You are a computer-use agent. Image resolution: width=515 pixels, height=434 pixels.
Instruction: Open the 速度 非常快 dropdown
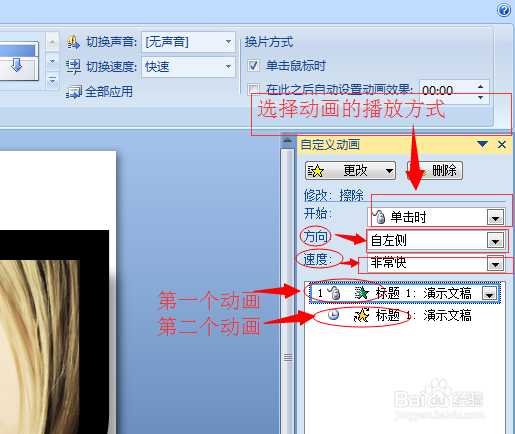click(495, 264)
